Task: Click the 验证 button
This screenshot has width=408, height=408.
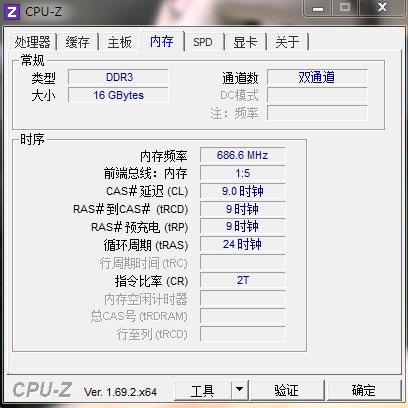Action: (x=287, y=390)
